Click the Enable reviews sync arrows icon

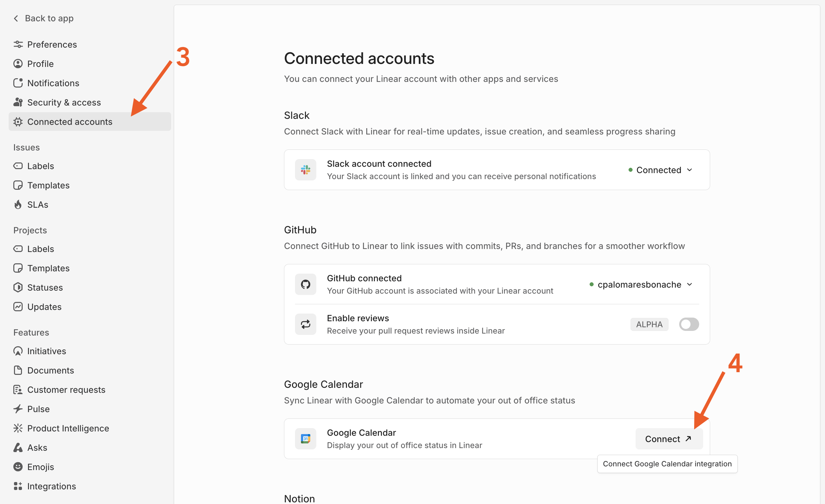tap(305, 324)
